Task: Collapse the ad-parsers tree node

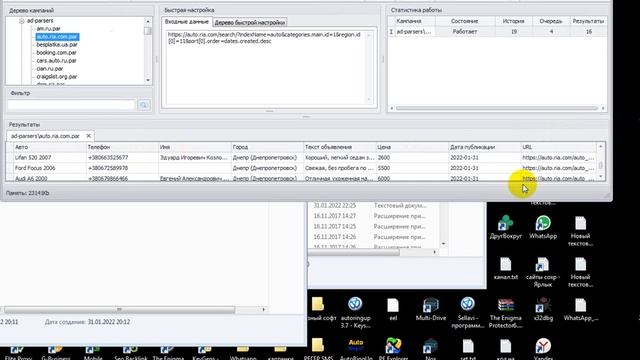Action: pyautogui.click(x=22, y=21)
